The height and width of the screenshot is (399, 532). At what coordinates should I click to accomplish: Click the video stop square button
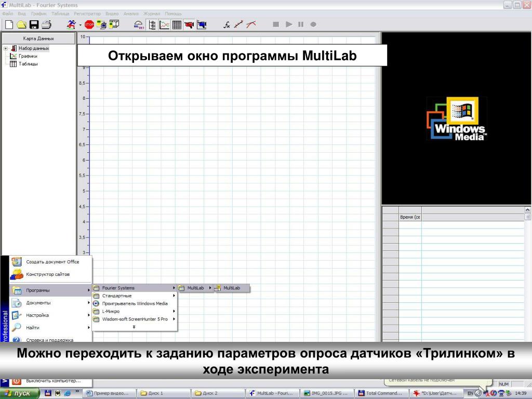(x=276, y=24)
